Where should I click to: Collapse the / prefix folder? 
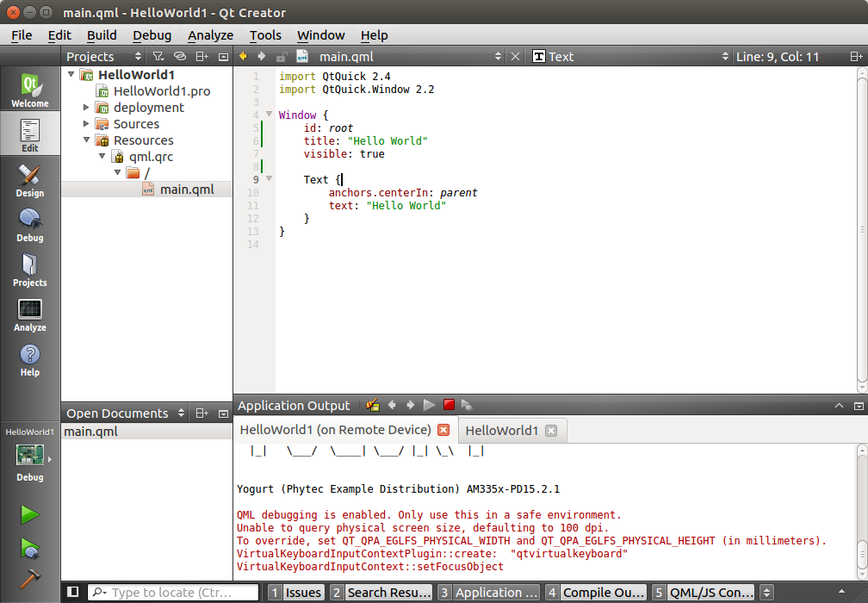pos(117,172)
